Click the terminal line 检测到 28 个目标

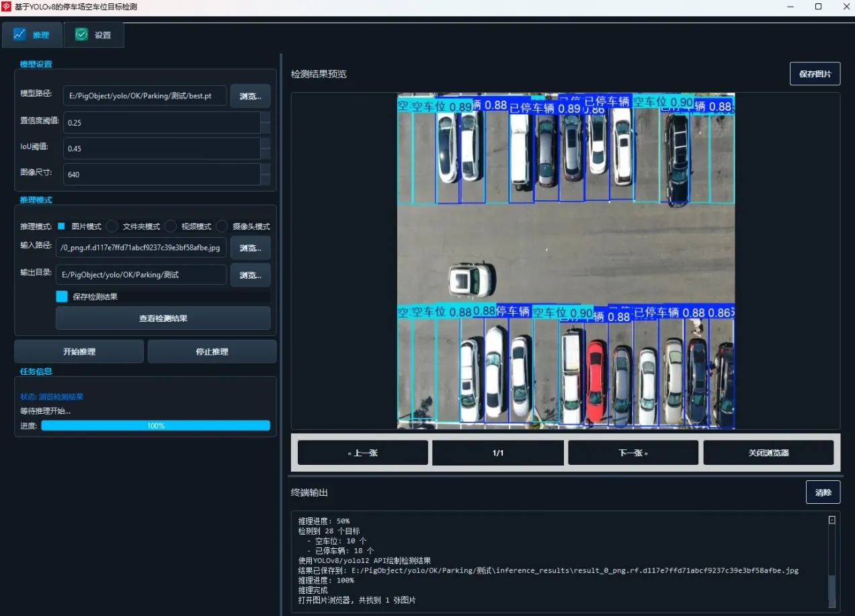point(329,531)
